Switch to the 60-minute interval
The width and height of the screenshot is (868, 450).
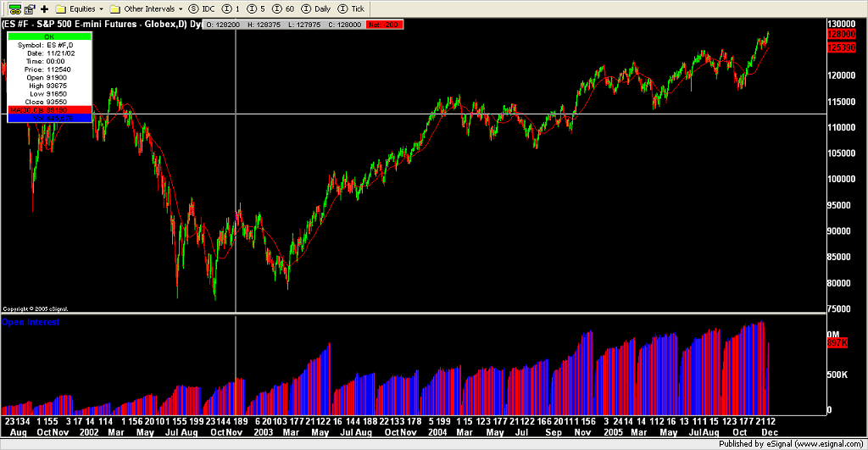pos(283,8)
